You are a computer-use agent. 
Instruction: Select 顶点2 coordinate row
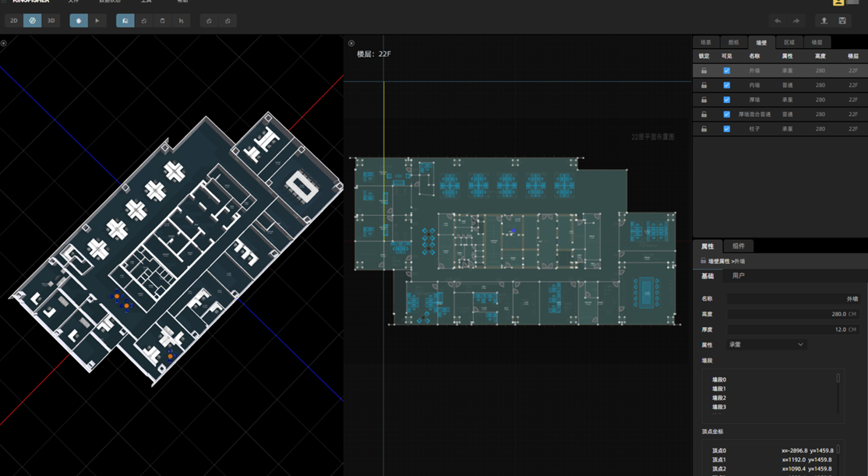[772, 469]
